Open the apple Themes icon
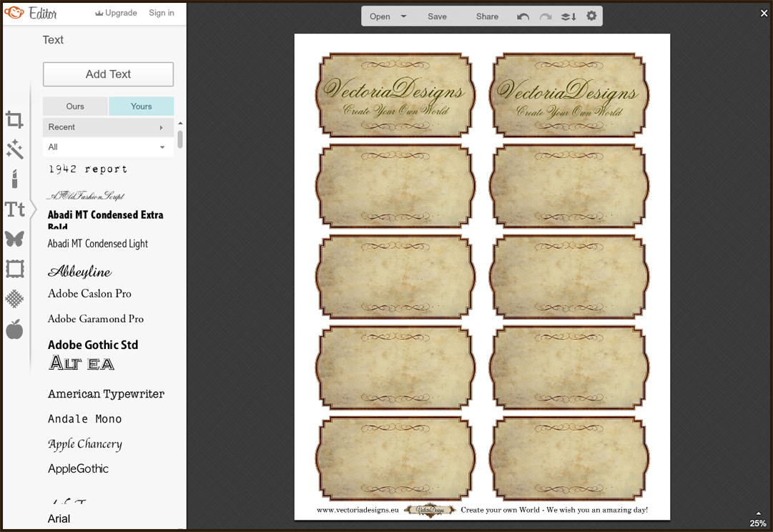 click(x=14, y=329)
